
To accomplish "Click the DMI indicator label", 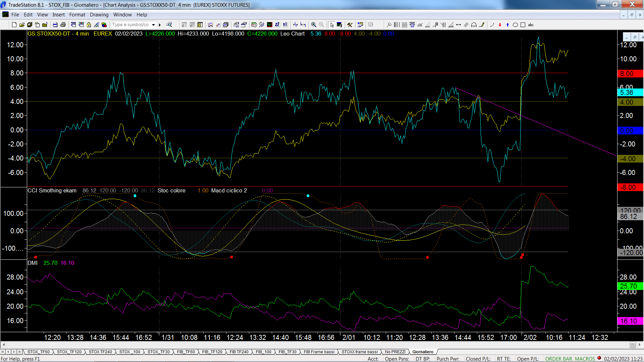I will click(x=33, y=263).
